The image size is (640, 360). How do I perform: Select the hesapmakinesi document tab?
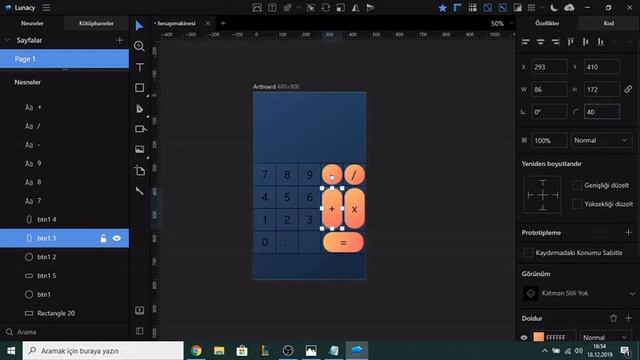point(176,24)
